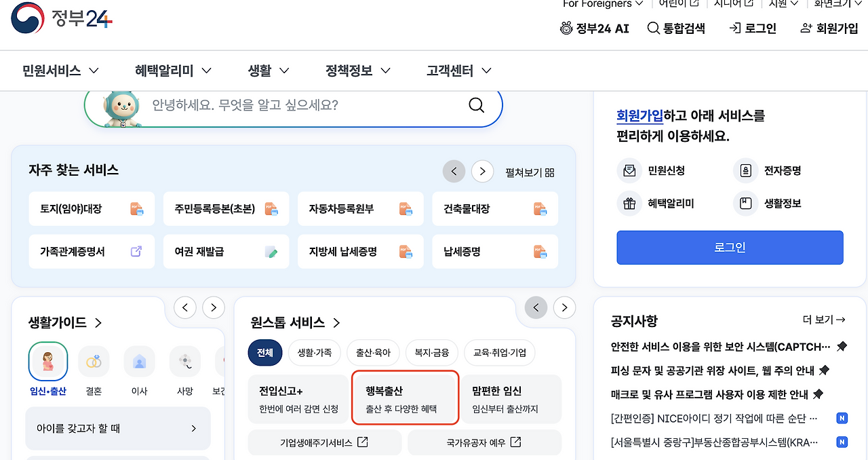Open 주민등록등본(초본) service
Image resolution: width=868 pixels, height=460 pixels.
pyautogui.click(x=226, y=209)
